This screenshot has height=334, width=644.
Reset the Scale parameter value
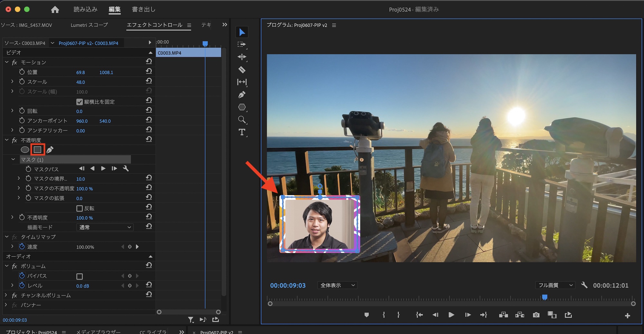[149, 81]
